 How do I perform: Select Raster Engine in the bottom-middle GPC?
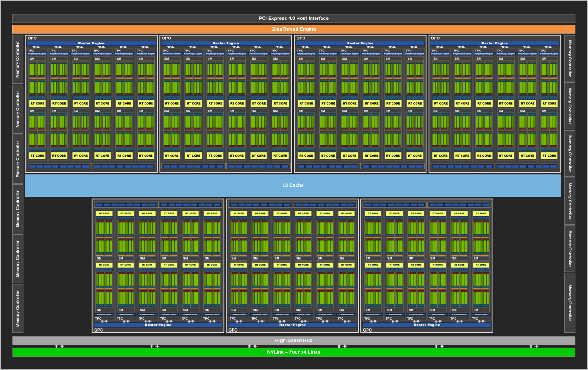click(x=292, y=325)
